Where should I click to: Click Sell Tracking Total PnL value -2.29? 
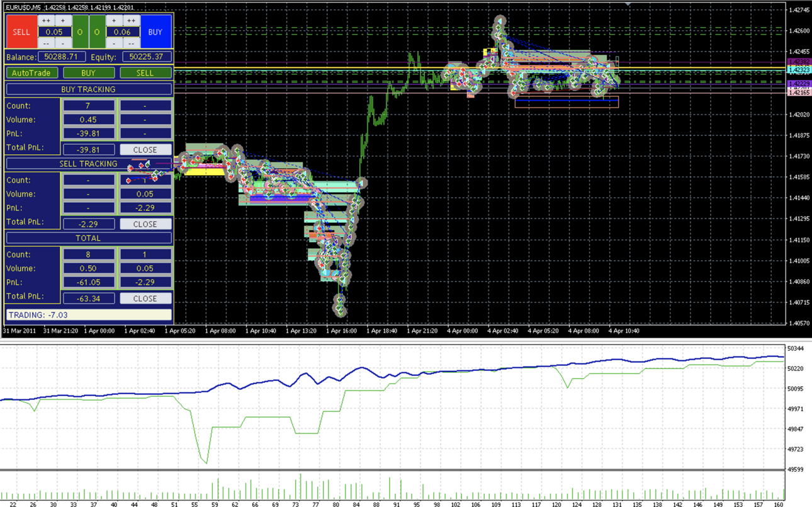(88, 224)
